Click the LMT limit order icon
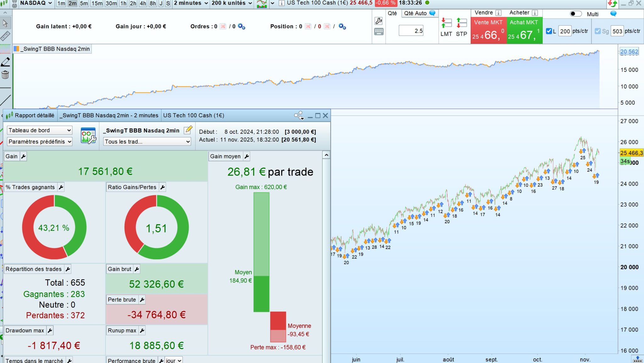 point(446,24)
